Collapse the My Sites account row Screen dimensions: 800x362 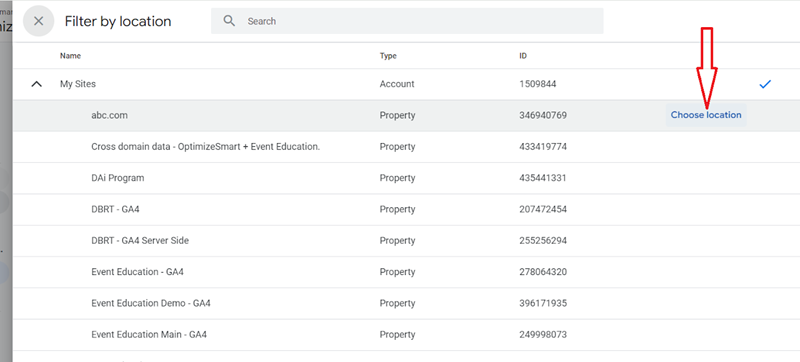tap(37, 84)
